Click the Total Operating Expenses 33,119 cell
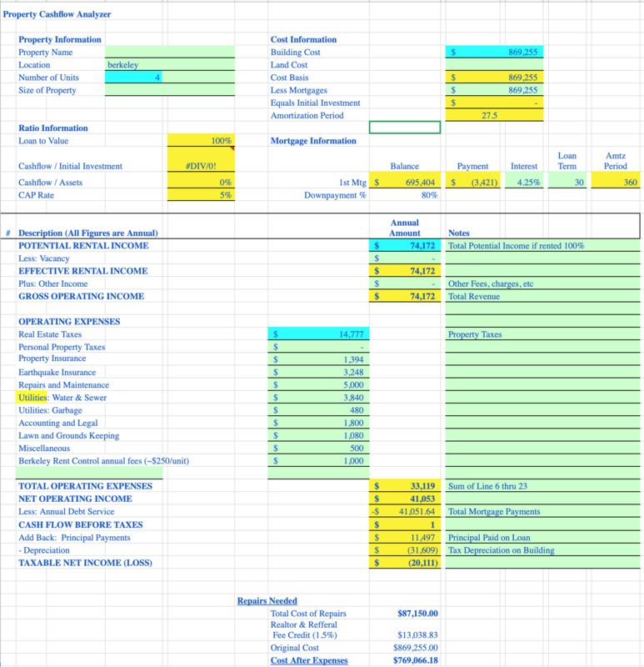This screenshot has width=644, height=667. point(405,486)
